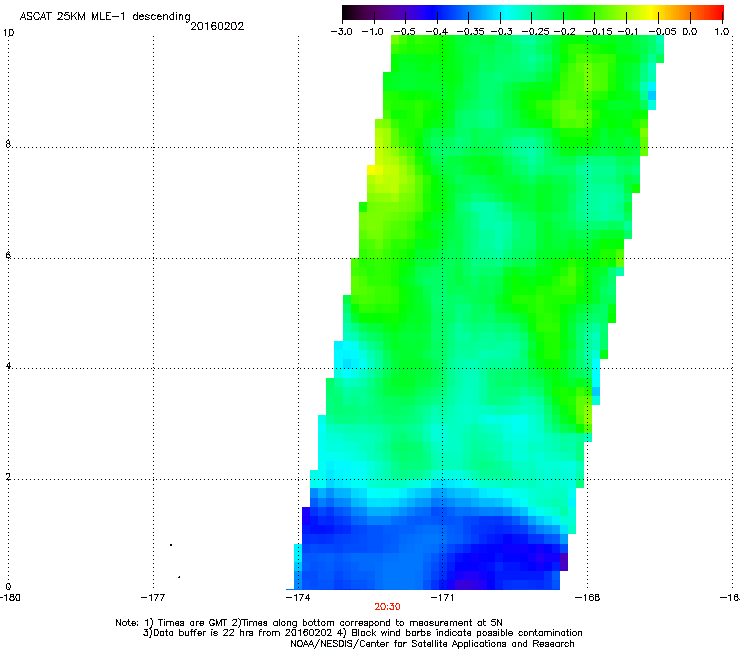Click the colorbar label -0.35

click(471, 32)
